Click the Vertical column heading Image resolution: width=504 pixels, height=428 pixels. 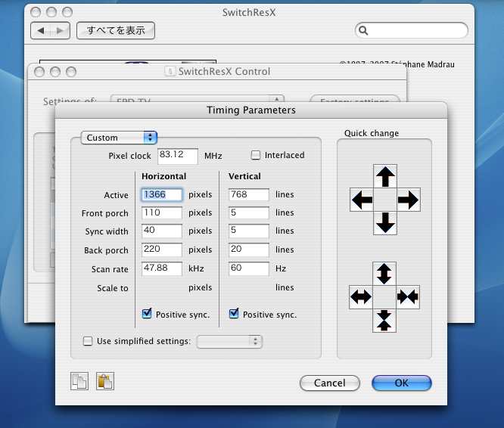coord(244,176)
